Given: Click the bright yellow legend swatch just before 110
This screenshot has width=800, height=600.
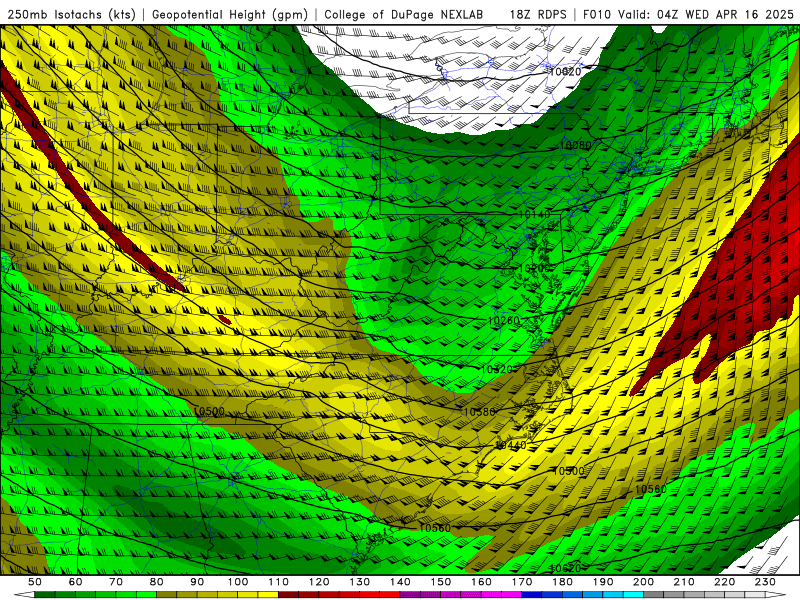Looking at the screenshot, I should click(268, 595).
